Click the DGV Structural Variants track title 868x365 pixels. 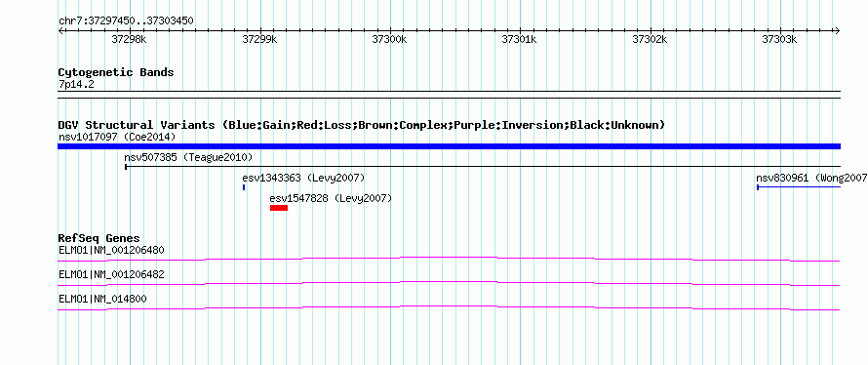pos(362,125)
